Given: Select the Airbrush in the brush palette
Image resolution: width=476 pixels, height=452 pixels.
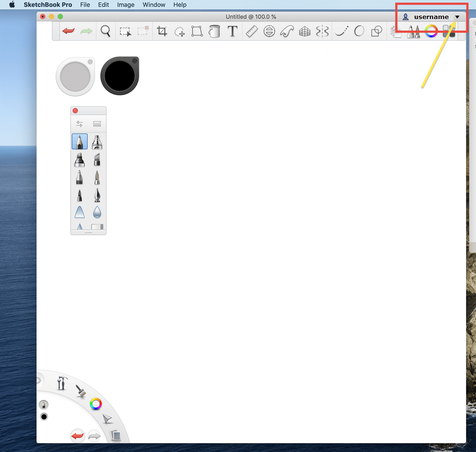Looking at the screenshot, I should (x=97, y=141).
